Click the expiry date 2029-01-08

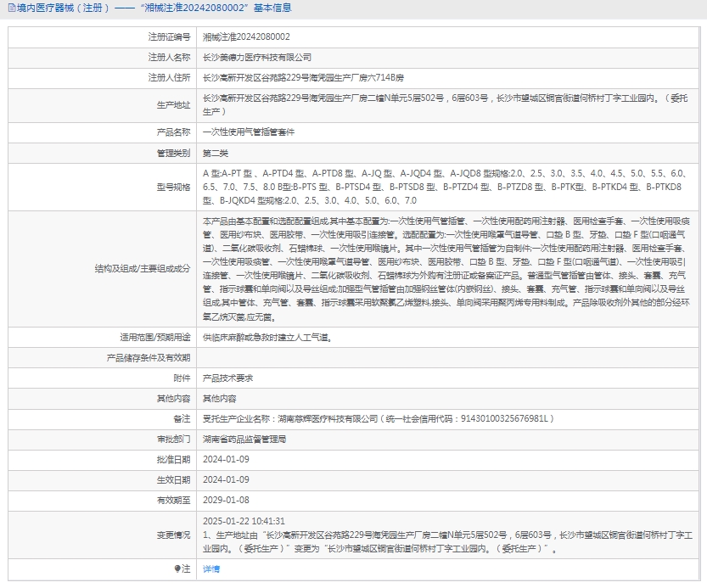tap(226, 501)
